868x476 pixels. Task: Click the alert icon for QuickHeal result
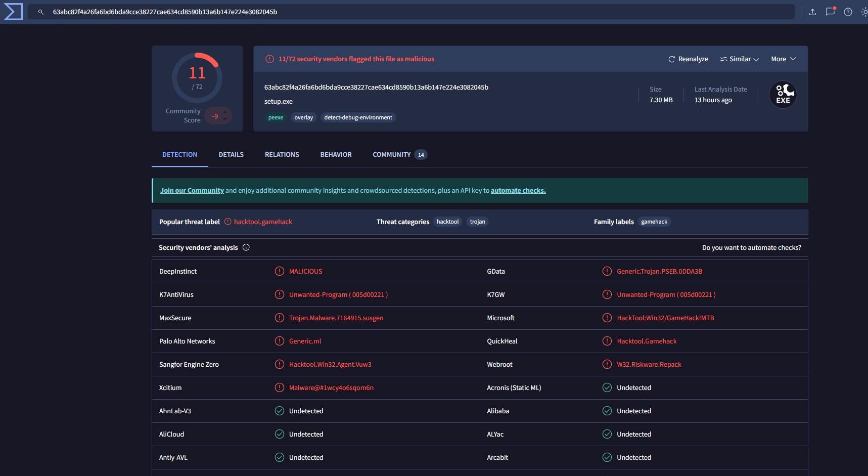point(607,341)
